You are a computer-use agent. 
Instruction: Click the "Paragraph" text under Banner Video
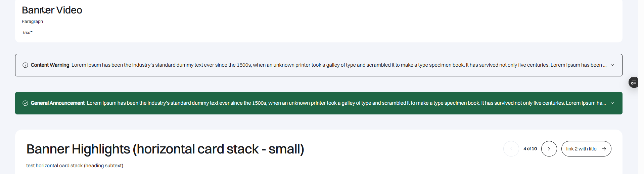click(32, 22)
